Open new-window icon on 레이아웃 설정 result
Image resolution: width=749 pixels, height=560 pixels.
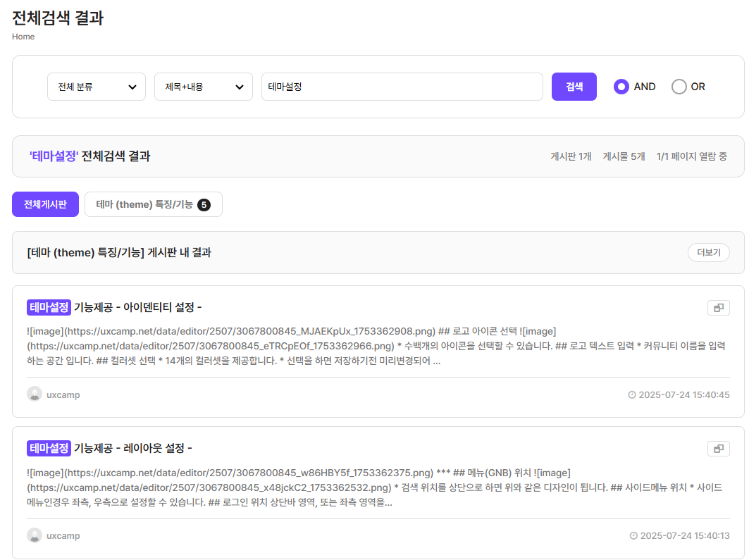point(718,449)
